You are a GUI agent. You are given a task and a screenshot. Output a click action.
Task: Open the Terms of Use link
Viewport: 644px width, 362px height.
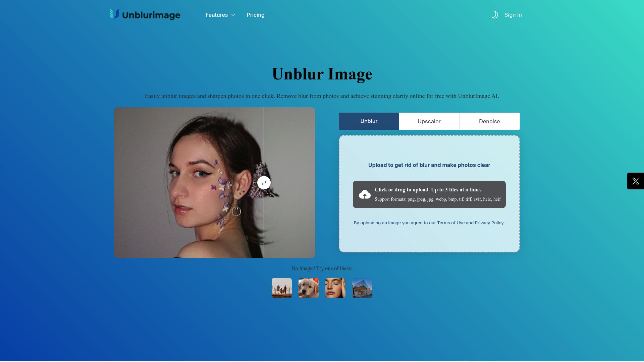(451, 223)
